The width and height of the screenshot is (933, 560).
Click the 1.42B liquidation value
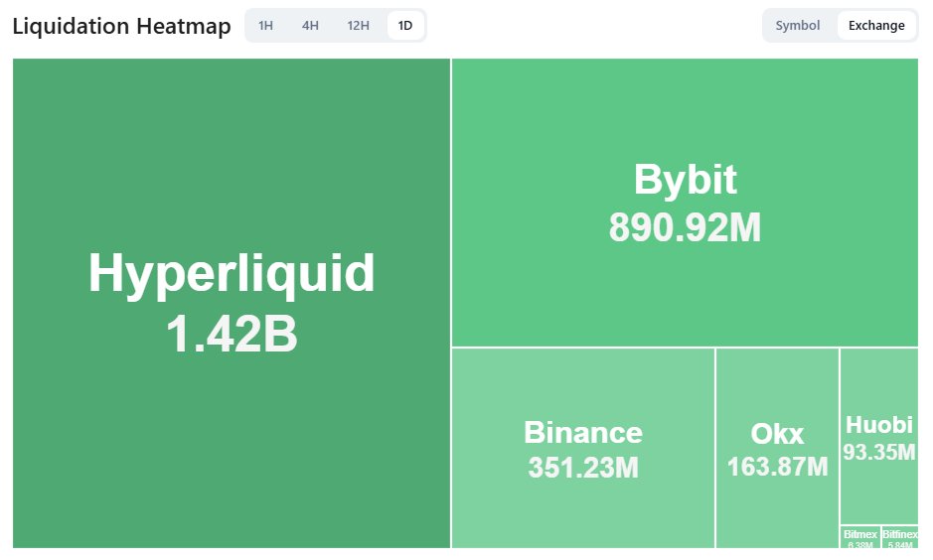[232, 334]
